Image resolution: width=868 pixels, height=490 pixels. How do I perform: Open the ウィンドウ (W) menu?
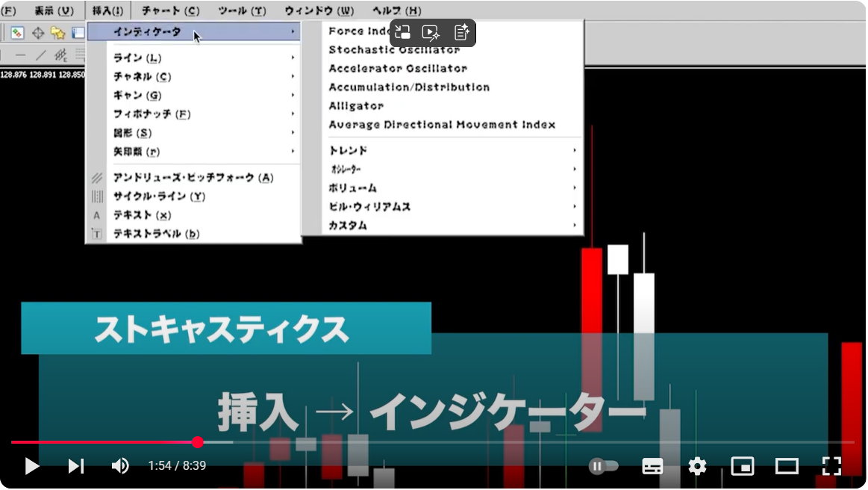319,10
